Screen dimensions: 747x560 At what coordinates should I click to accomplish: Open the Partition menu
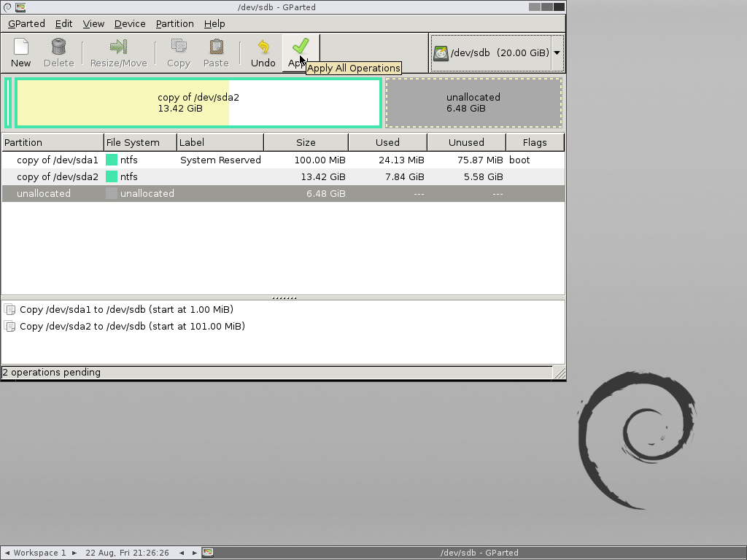[x=175, y=24]
